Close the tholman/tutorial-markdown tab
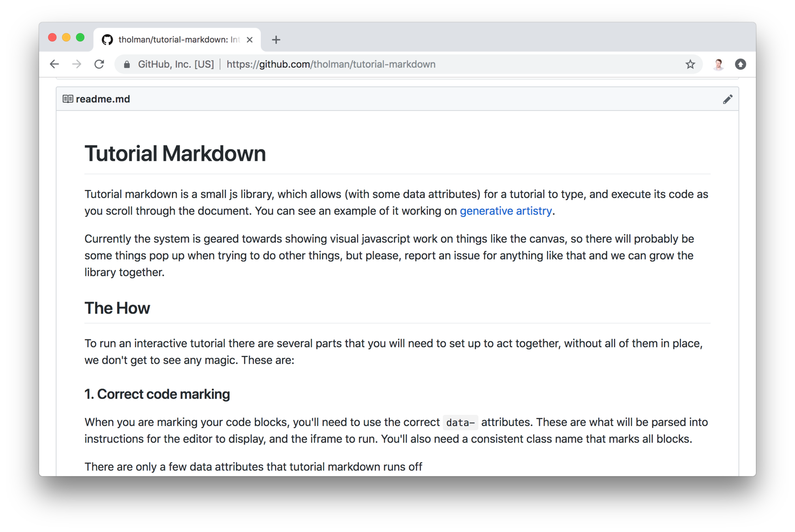Image resolution: width=795 pixels, height=532 pixels. pos(249,40)
